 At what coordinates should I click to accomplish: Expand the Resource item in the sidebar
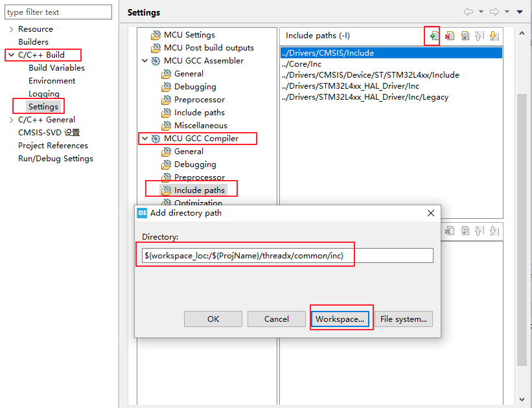tap(12, 28)
